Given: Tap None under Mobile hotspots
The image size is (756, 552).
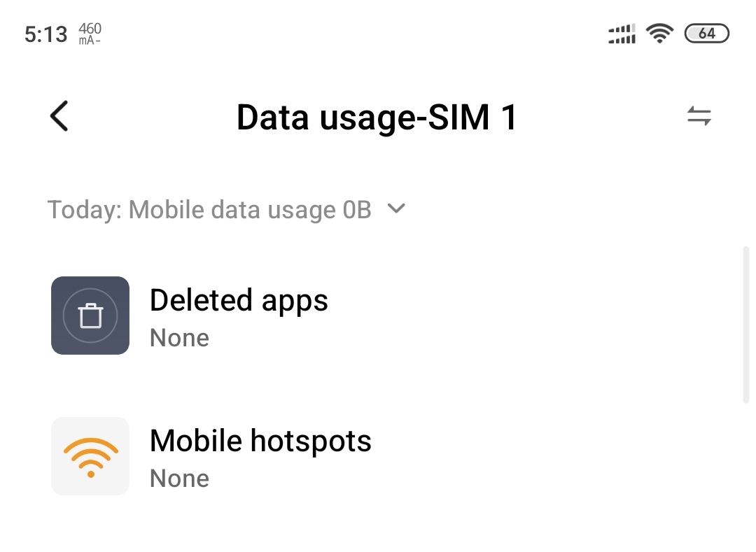Looking at the screenshot, I should tap(179, 479).
